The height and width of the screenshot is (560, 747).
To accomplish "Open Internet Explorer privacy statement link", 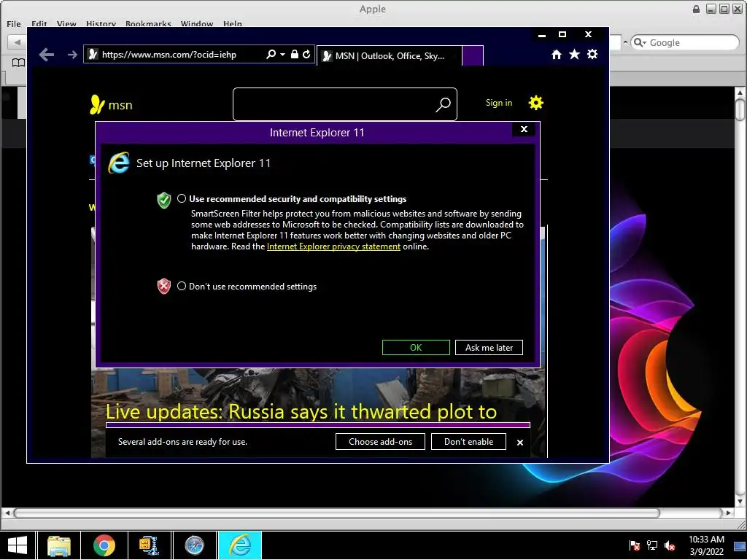I will tap(333, 246).
